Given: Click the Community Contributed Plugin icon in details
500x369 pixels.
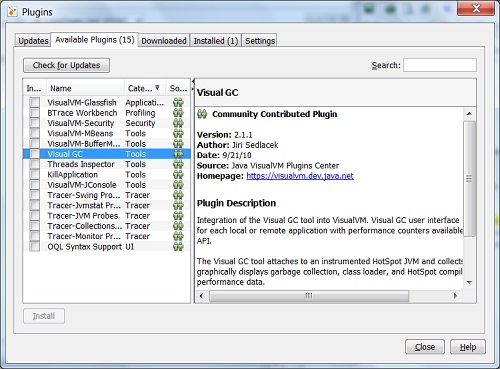Looking at the screenshot, I should (202, 114).
